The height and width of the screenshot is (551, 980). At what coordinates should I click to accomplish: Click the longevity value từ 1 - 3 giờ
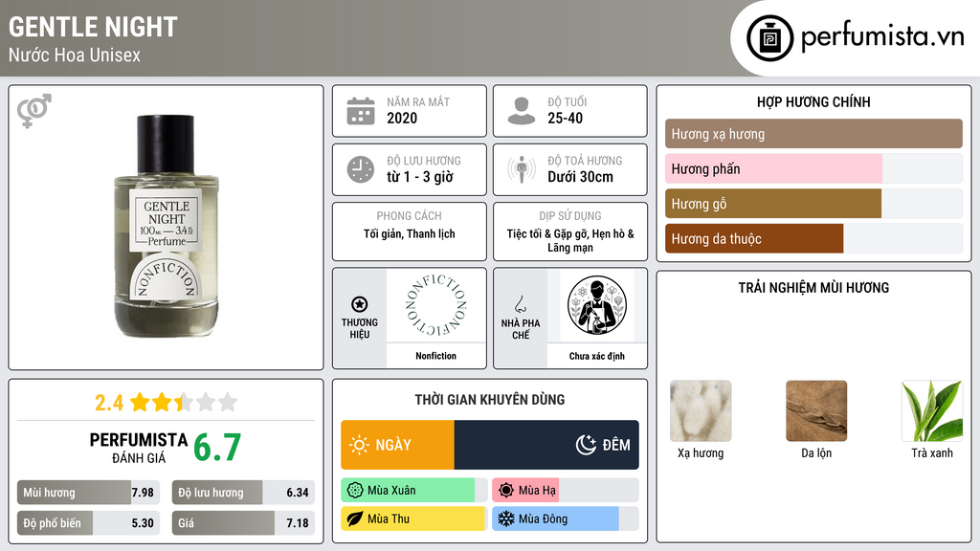point(420,177)
